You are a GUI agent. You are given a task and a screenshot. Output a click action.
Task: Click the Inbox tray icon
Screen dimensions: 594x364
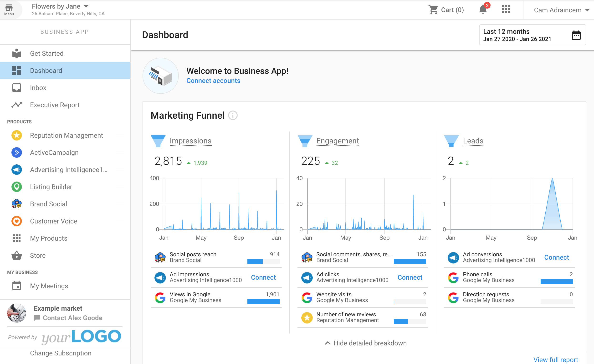tap(17, 88)
